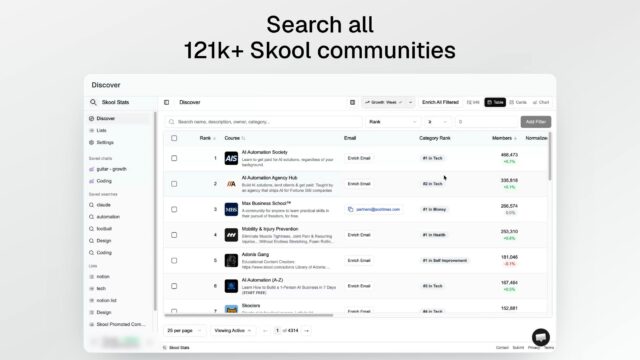
Task: Open the 25 per page dropdown
Action: 184,331
